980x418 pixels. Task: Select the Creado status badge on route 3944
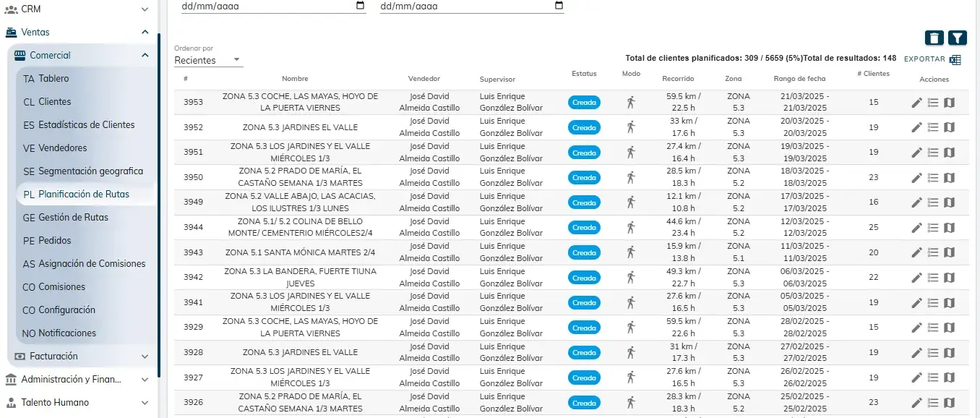point(584,227)
